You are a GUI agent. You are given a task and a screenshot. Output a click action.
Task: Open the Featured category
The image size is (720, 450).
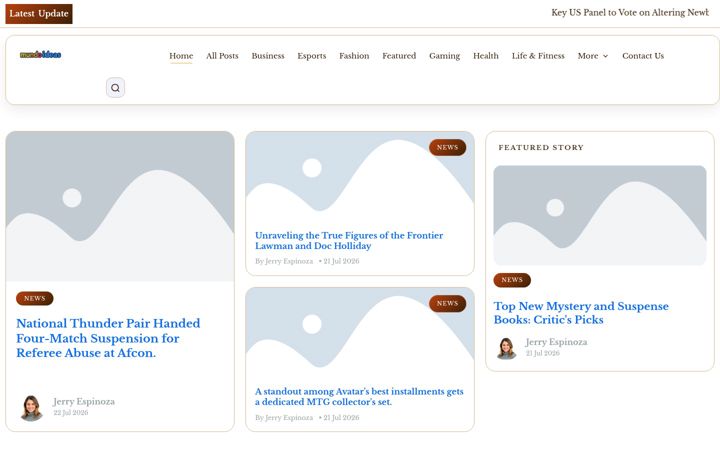(399, 56)
